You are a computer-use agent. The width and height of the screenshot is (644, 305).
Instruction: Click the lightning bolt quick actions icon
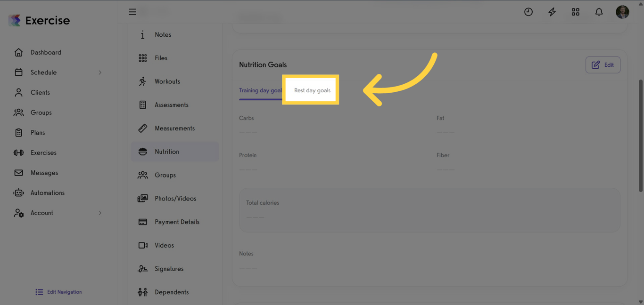coord(552,12)
